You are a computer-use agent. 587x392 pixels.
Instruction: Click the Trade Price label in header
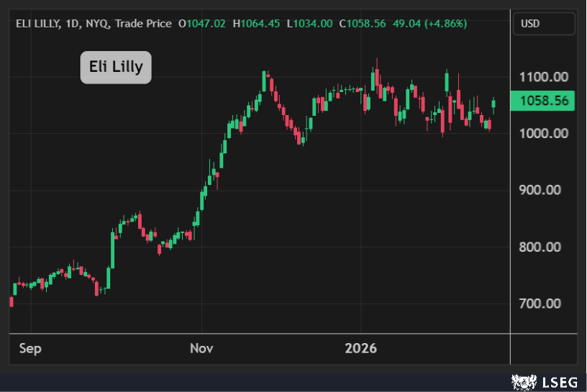[145, 24]
